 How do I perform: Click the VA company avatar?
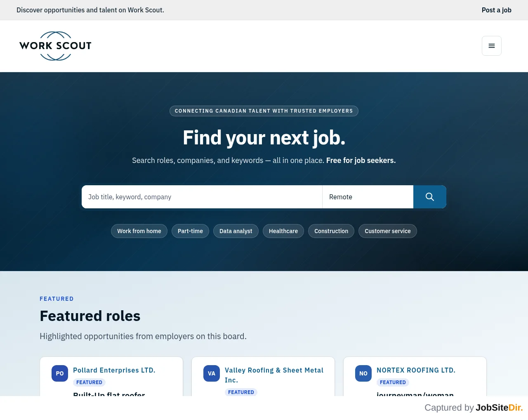coord(212,373)
